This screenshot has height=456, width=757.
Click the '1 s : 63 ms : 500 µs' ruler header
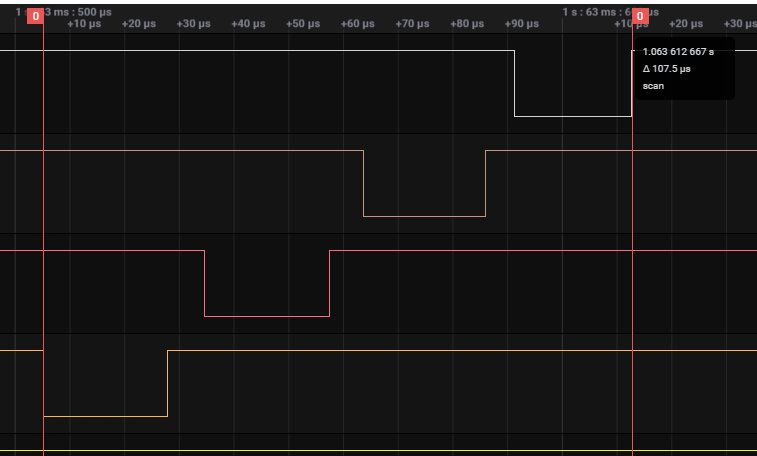tap(68, 11)
